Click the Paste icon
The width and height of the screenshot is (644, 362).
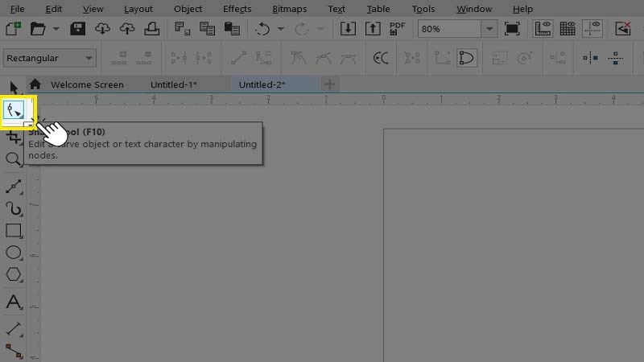pyautogui.click(x=232, y=29)
